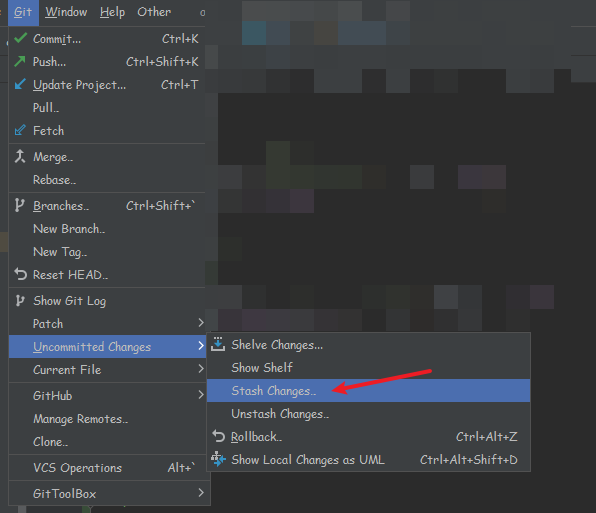The height and width of the screenshot is (513, 596).
Task: Expand the Patch submenu arrow
Action: (201, 323)
